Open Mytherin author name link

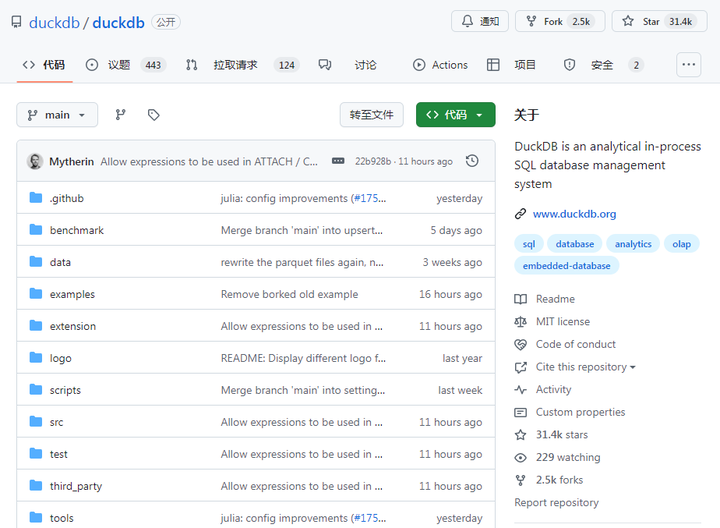pos(72,162)
